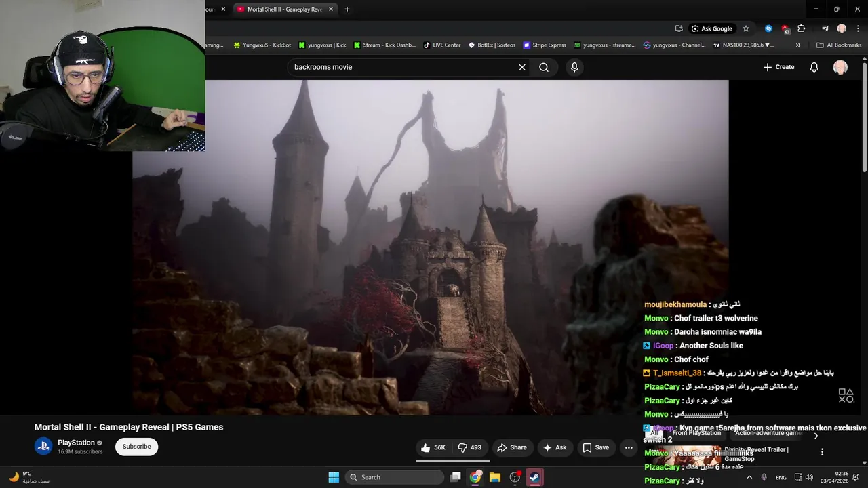Show hidden system tray icons

(749, 477)
